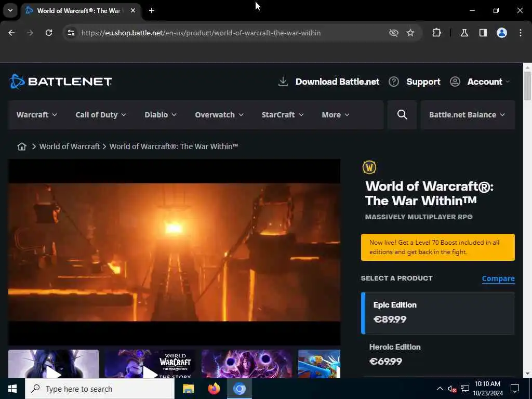
Task: Go to the shop home icon in breadcrumb
Action: 22,147
